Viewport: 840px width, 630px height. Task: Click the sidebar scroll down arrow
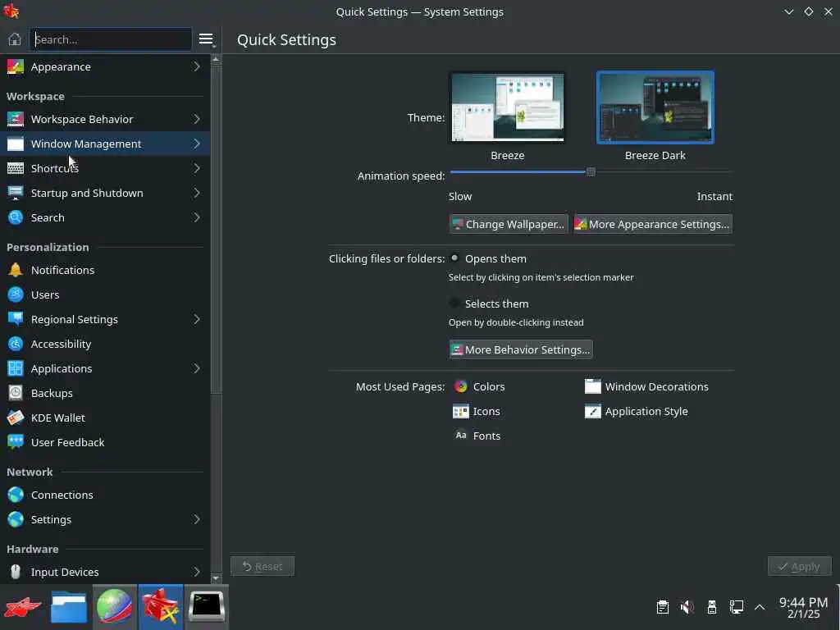coord(216,578)
